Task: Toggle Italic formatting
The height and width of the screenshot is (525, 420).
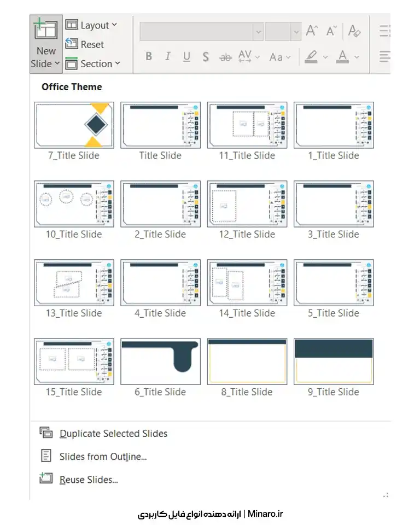Action: coord(168,56)
